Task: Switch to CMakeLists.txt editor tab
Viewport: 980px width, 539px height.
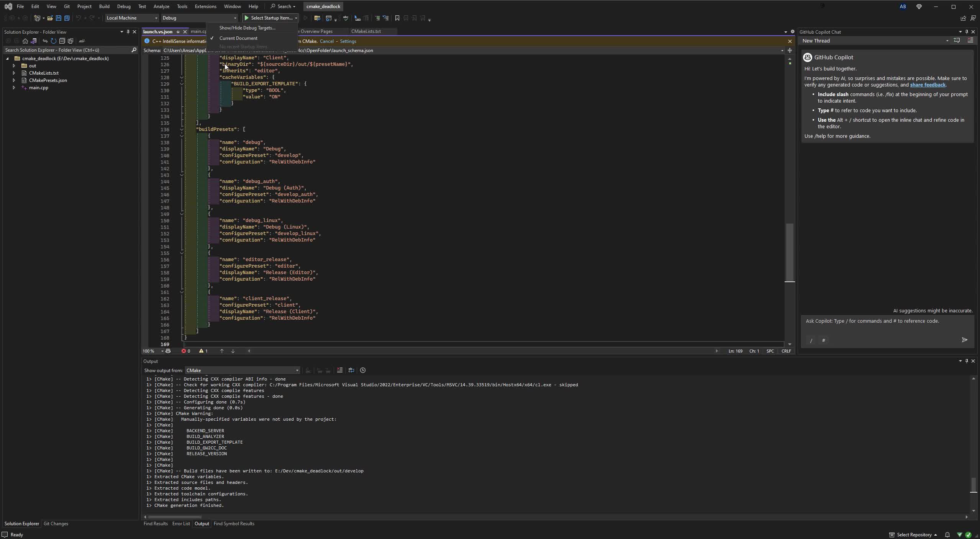Action: click(x=365, y=31)
